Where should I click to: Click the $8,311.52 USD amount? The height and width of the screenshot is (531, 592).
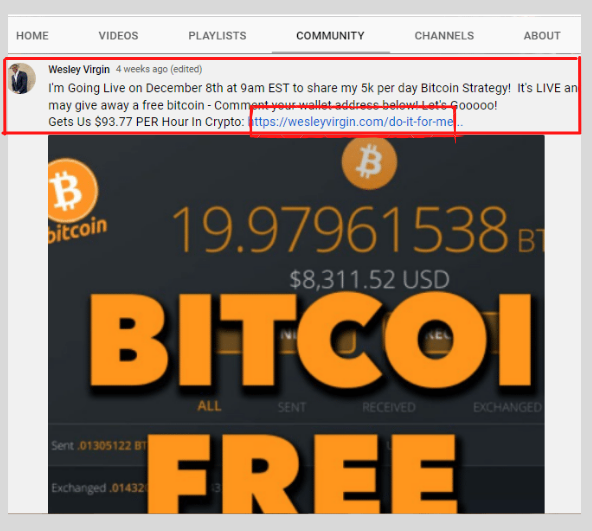coord(369,279)
